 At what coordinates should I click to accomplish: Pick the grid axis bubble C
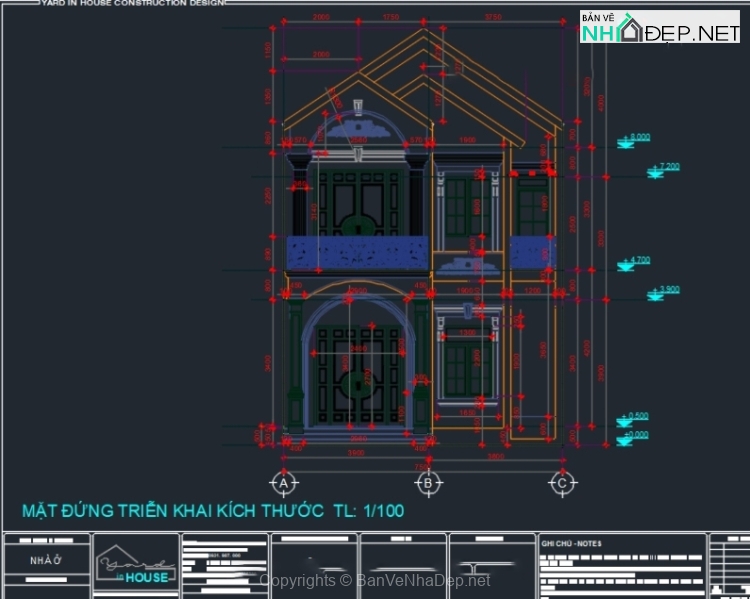click(x=562, y=483)
